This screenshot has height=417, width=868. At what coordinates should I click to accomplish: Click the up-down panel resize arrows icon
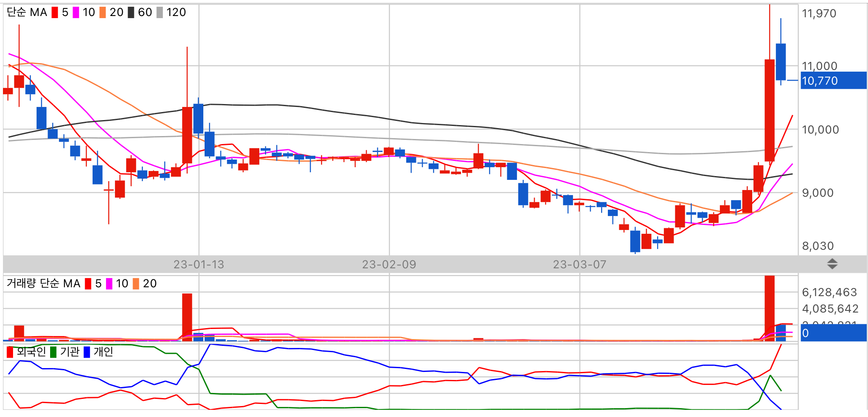coord(832,265)
